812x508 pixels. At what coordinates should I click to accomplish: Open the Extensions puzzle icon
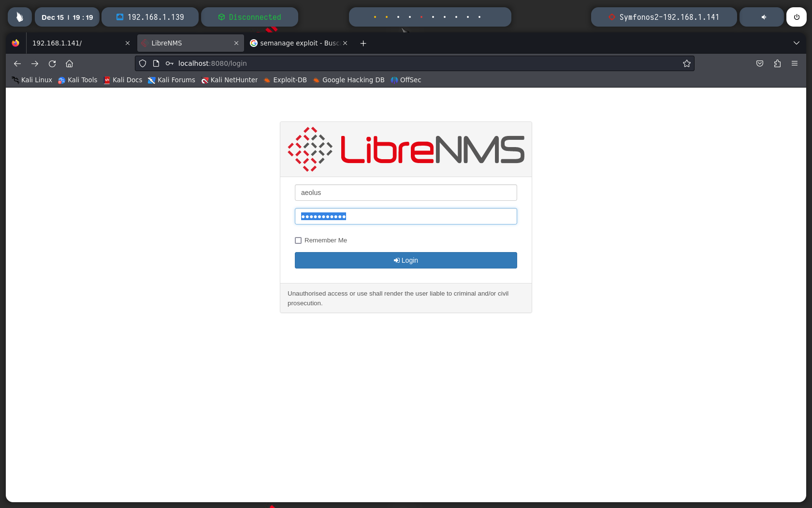pyautogui.click(x=777, y=64)
